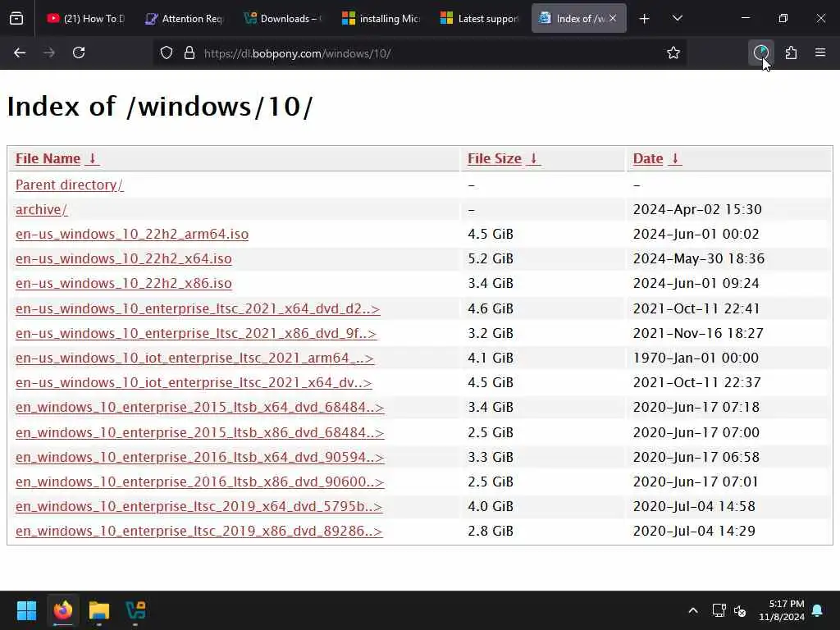Open Firefox View at tab bar start

point(16,19)
